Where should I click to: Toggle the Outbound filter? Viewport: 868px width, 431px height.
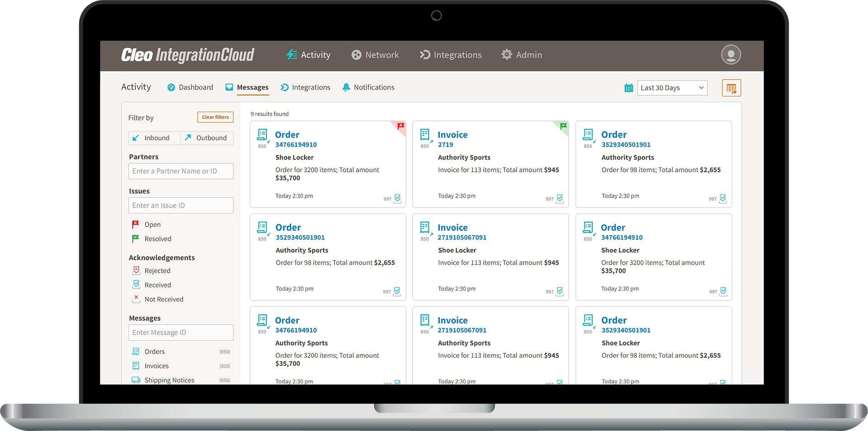pyautogui.click(x=207, y=137)
